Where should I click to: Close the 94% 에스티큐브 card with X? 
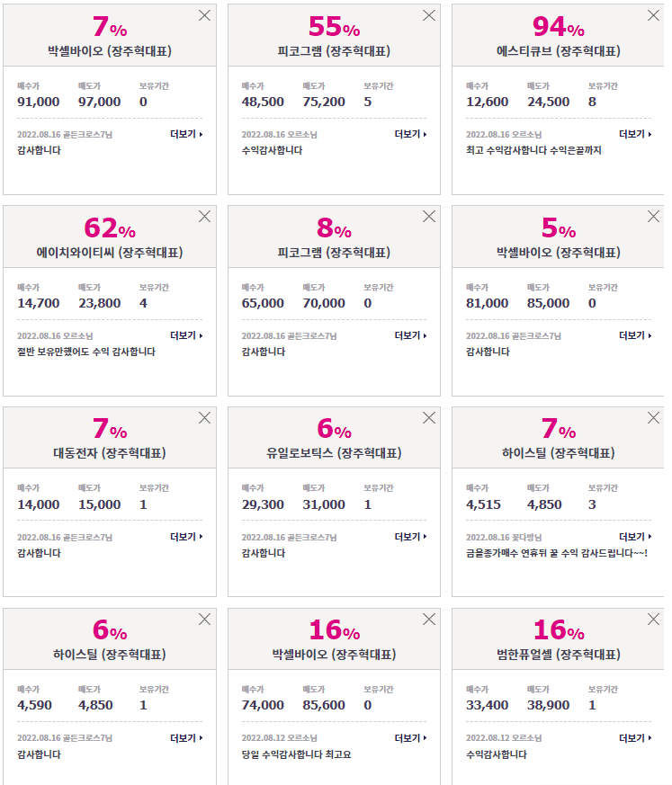[x=653, y=15]
